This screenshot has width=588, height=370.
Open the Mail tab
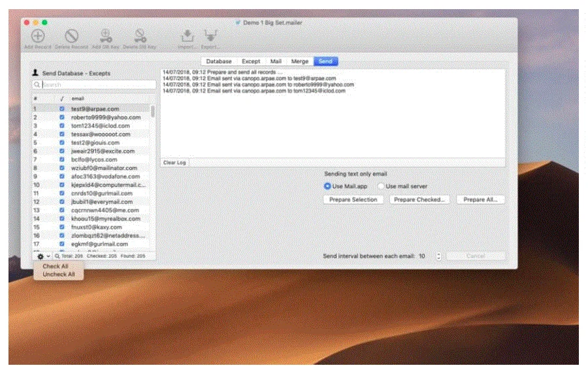[276, 61]
